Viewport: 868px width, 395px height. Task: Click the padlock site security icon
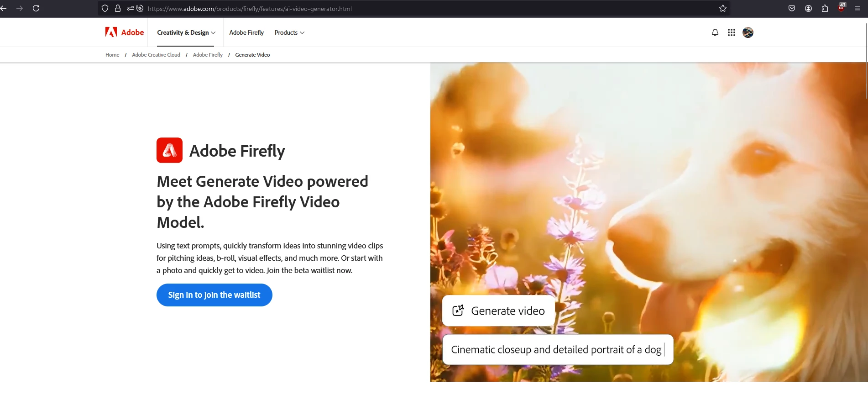[x=118, y=8]
